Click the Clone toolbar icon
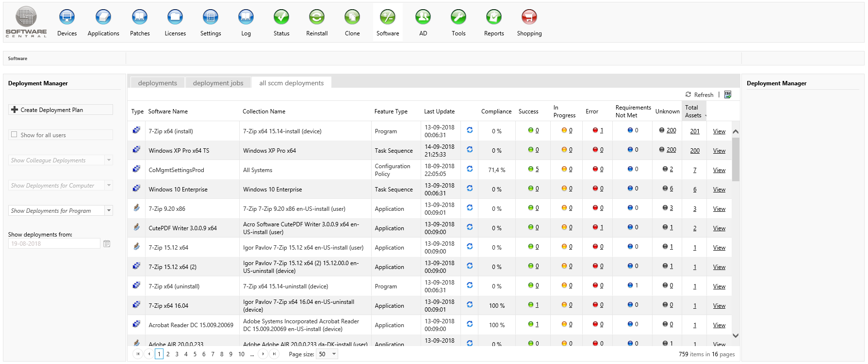This screenshot has width=868, height=364. tap(352, 17)
